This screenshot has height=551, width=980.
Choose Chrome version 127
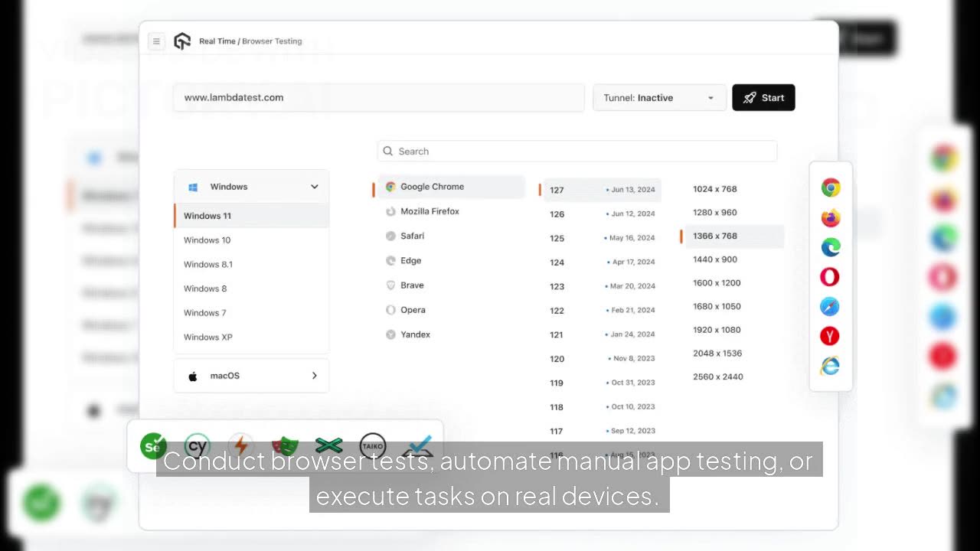(x=603, y=190)
